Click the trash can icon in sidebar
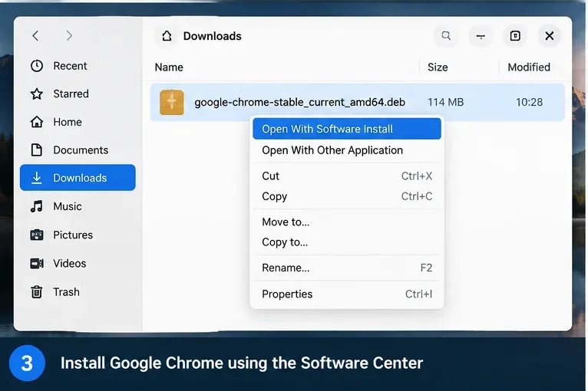This screenshot has height=391, width=588. click(x=37, y=292)
